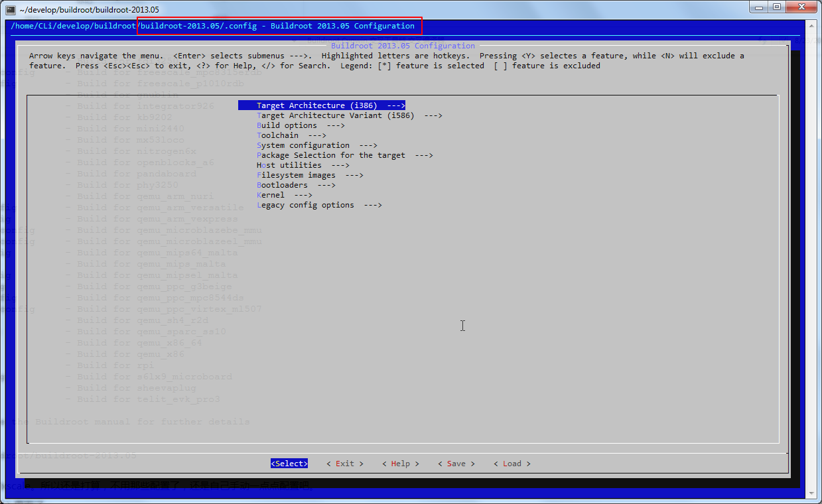
Task: Minimize the buildroot terminal window
Action: coord(759,7)
